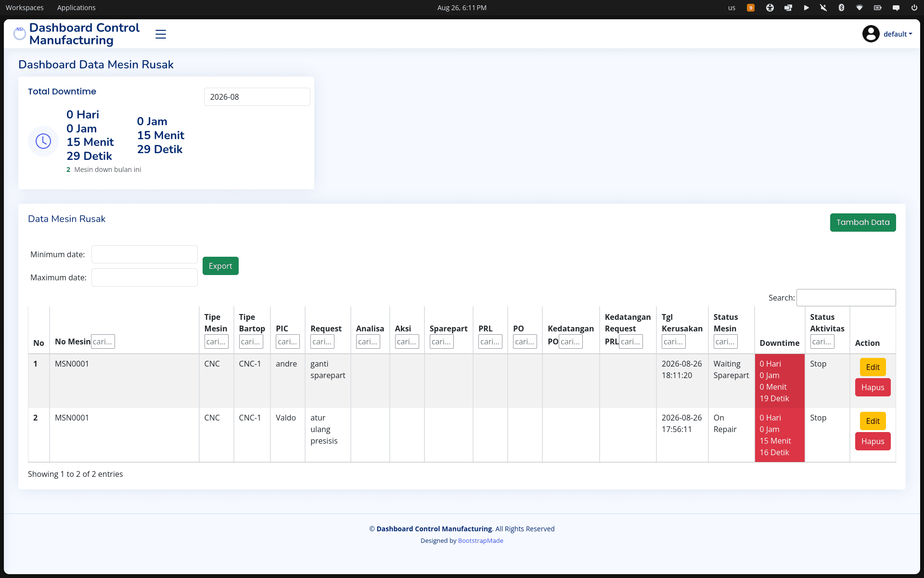Click the Aksi column filter input
The height and width of the screenshot is (578, 924).
pyautogui.click(x=407, y=342)
